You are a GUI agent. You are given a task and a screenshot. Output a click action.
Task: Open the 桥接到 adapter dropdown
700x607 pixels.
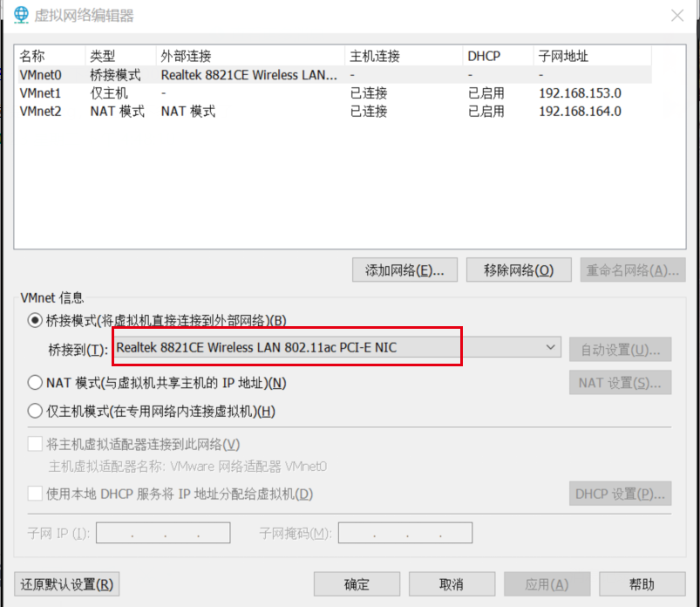point(337,347)
